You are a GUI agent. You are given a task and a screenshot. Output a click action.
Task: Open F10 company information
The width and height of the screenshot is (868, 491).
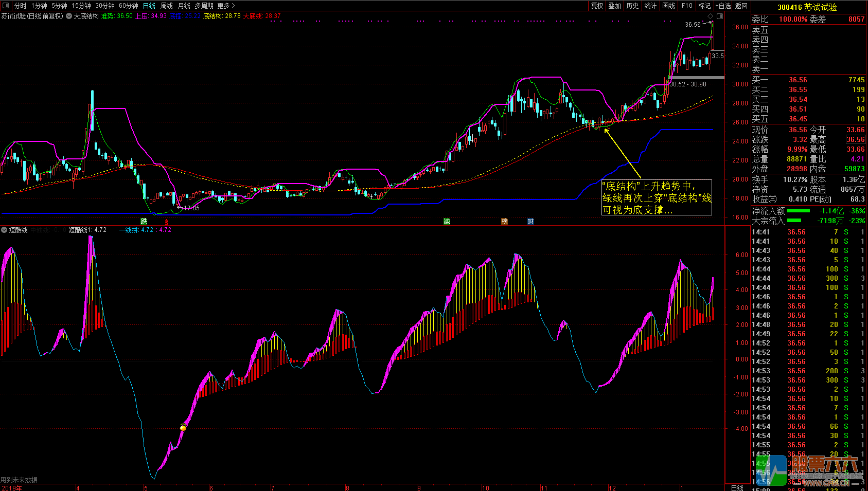coord(687,6)
